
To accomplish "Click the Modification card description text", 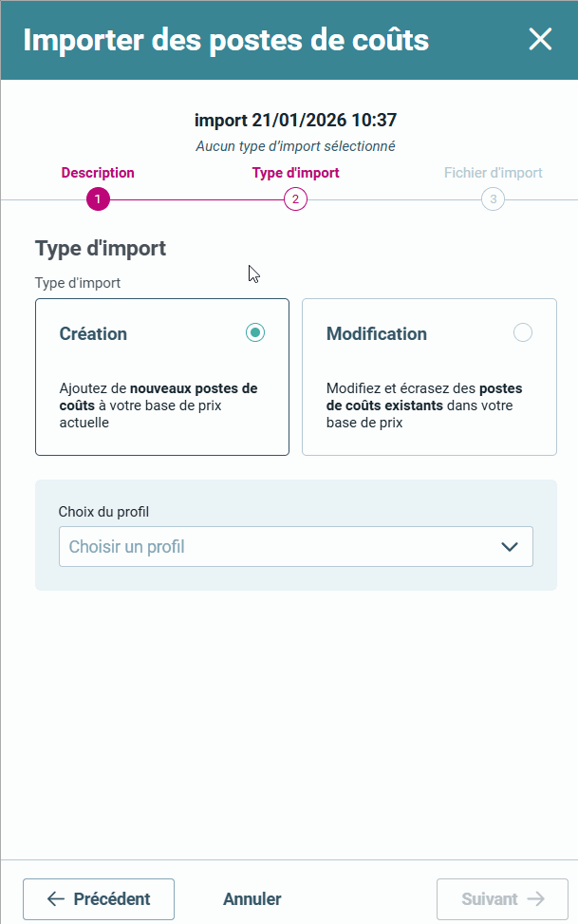I will pyautogui.click(x=423, y=405).
